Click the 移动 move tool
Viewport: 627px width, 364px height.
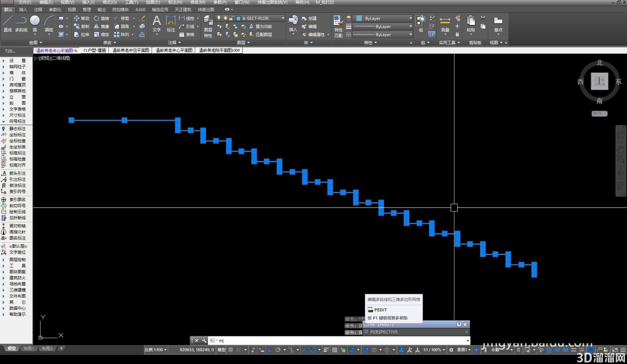(x=82, y=18)
